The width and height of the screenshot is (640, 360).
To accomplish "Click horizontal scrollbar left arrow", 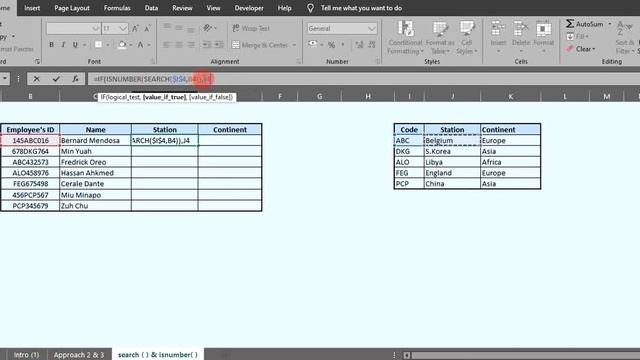I will (407, 355).
